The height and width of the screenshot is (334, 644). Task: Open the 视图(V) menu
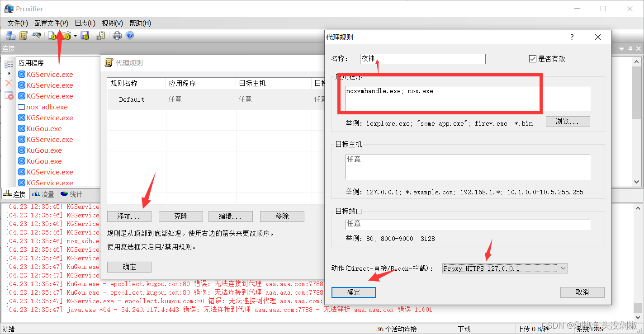(112, 23)
